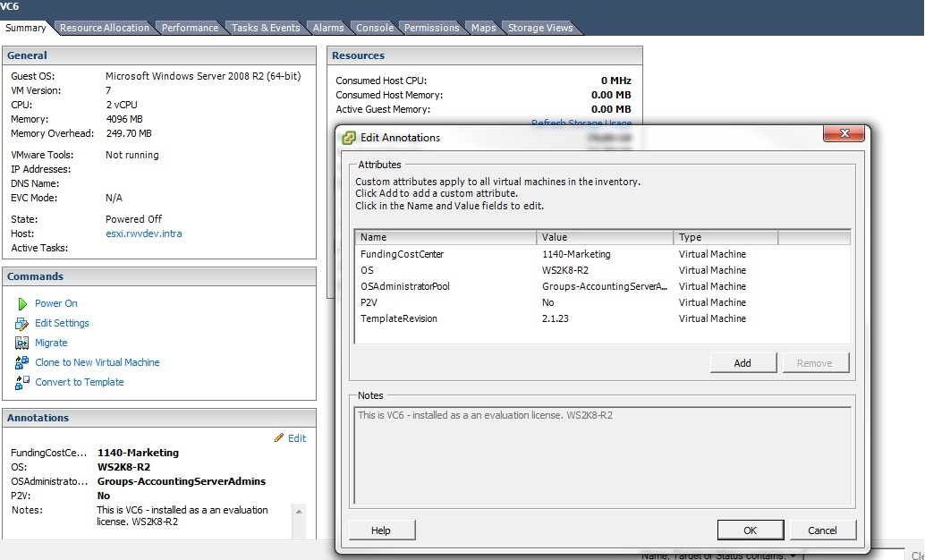
Task: Click the Edit Annotations dialog title icon
Action: tap(349, 138)
